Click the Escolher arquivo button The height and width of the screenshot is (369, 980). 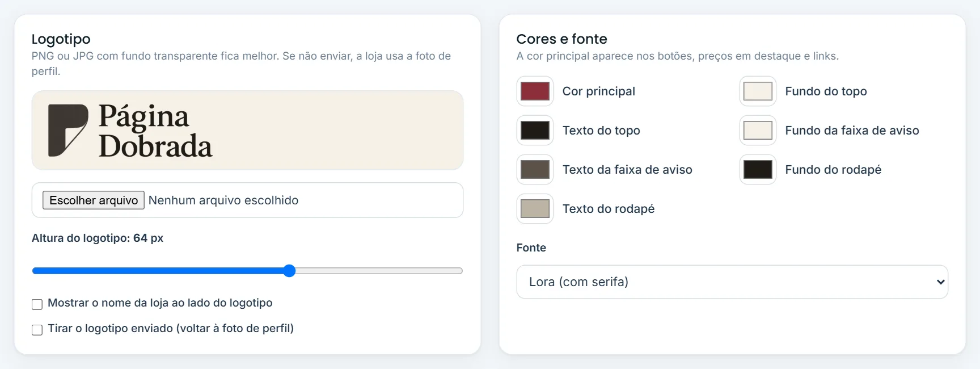coord(94,200)
